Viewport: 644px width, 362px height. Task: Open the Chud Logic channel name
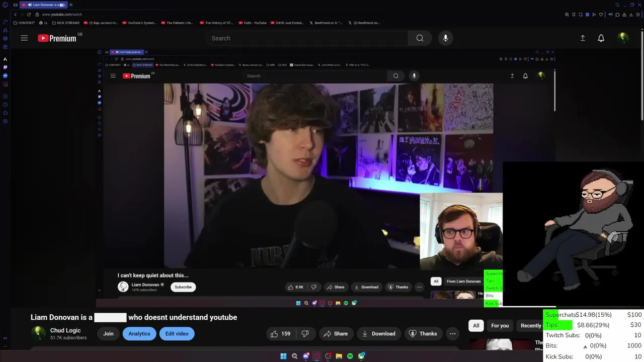click(x=65, y=330)
